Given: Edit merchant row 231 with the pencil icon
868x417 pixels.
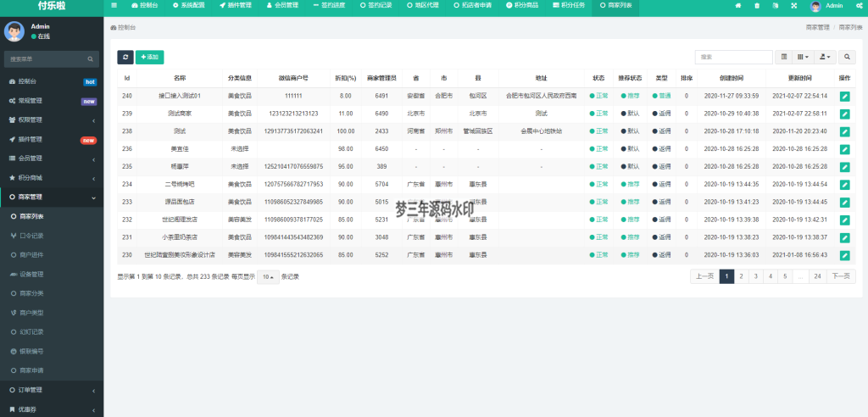Looking at the screenshot, I should [x=845, y=237].
